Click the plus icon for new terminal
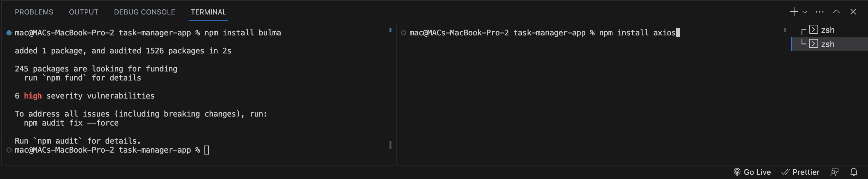Viewport: 868px width, 179px height. pos(794,12)
